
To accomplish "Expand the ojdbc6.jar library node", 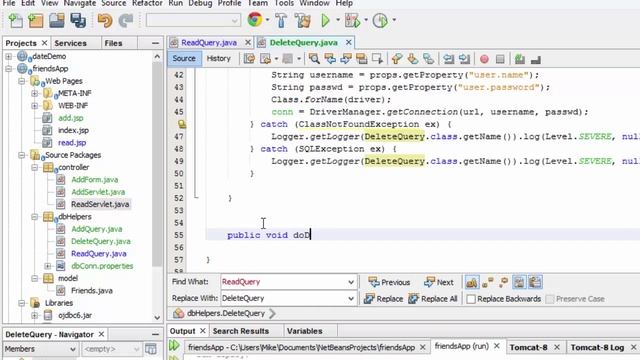I will click(35, 316).
